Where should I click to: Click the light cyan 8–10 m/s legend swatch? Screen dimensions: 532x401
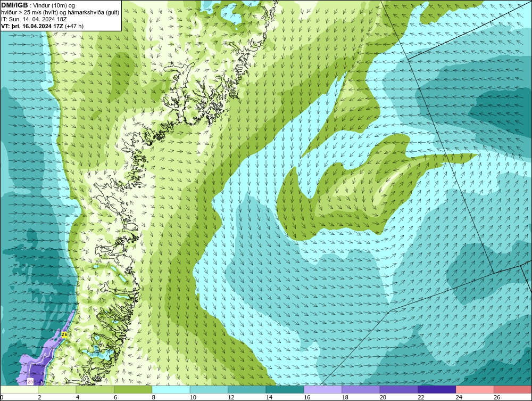pyautogui.click(x=171, y=389)
